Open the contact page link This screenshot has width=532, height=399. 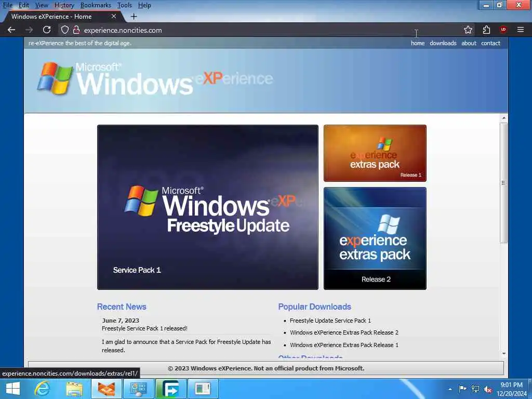tap(490, 43)
